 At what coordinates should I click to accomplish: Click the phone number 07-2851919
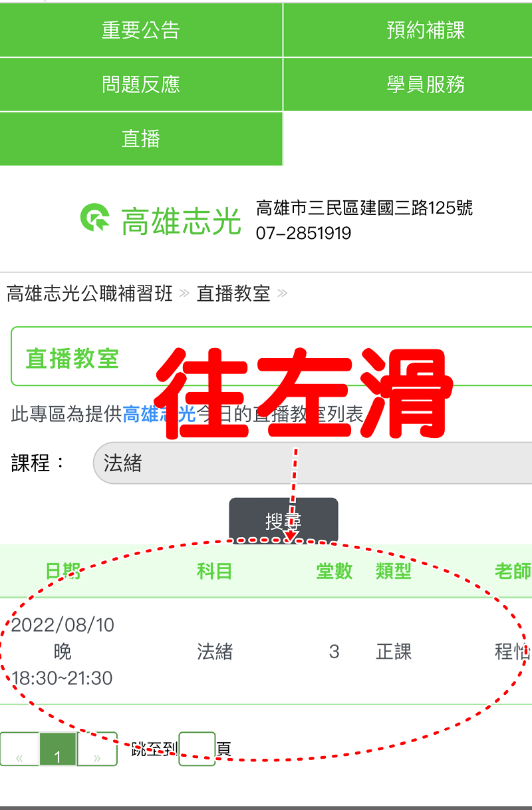(303, 233)
